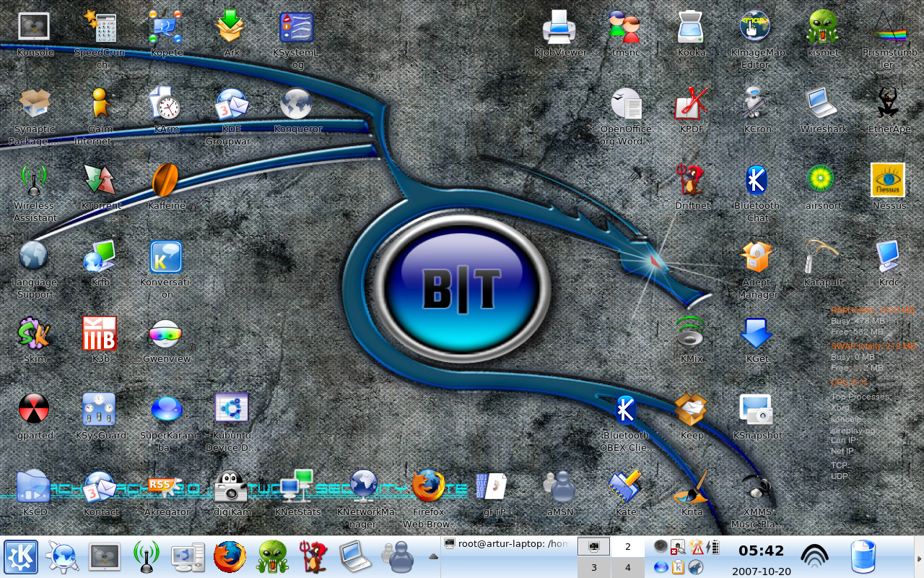
Task: Open Kopete messenger icon
Action: tap(167, 27)
